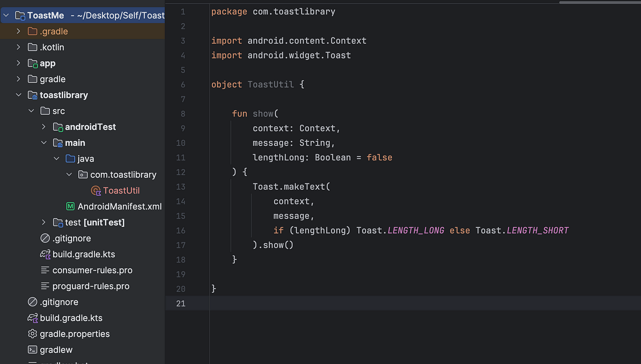Click package com.toastlibrary declaration
The width and height of the screenshot is (641, 364).
coord(273,11)
